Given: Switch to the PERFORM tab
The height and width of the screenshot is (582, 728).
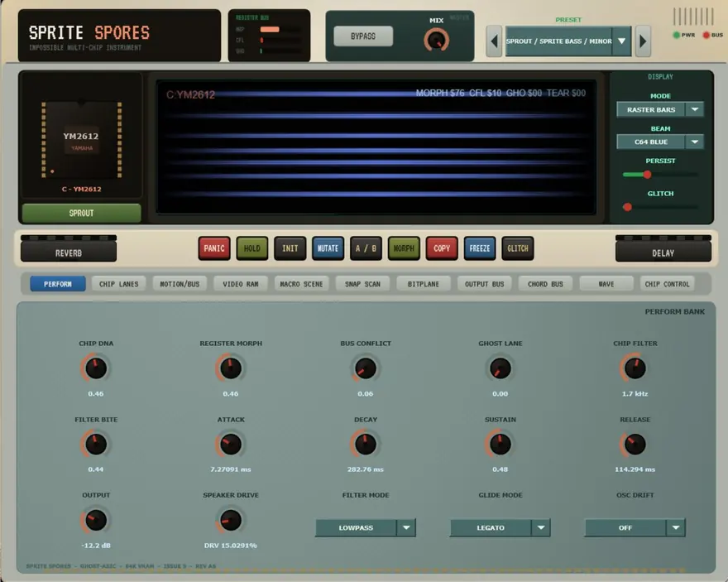Looking at the screenshot, I should [58, 284].
